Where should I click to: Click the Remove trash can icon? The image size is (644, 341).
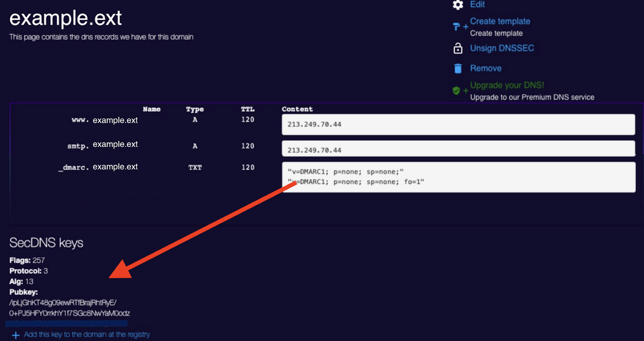[x=458, y=68]
